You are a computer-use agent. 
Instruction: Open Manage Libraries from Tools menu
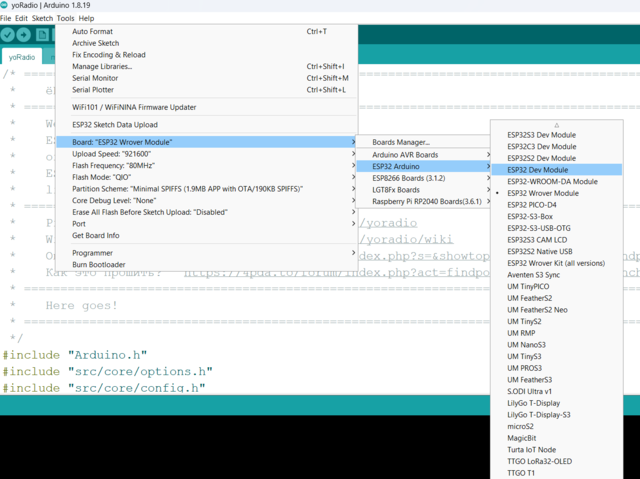pyautogui.click(x=207, y=66)
